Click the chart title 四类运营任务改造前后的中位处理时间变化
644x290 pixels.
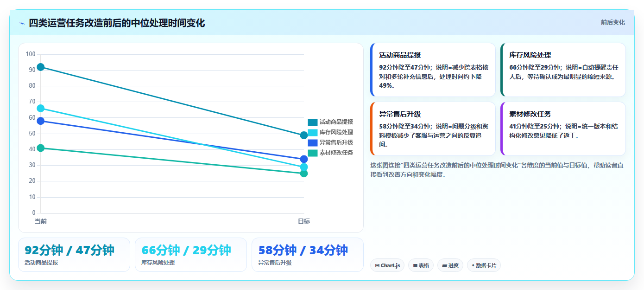coord(117,23)
